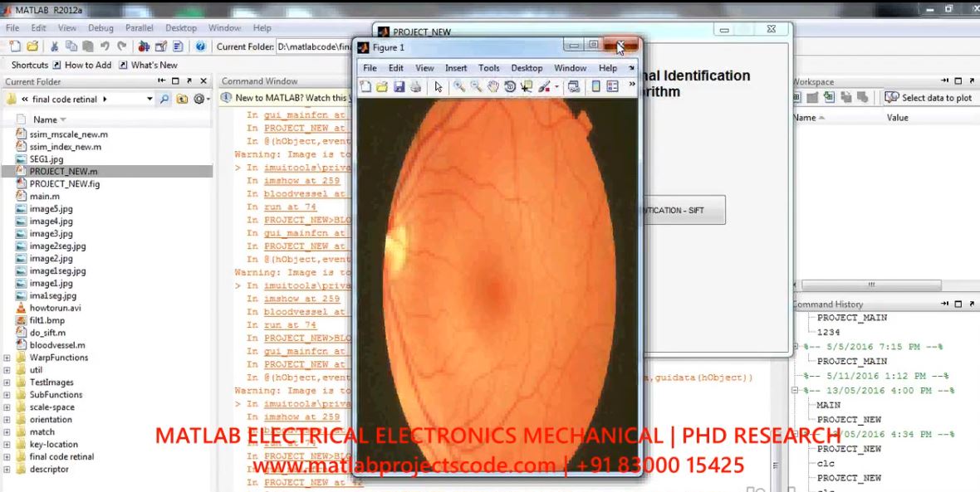Screen dimensions: 980x492
Task: Expand the SubFunctions folder
Action: coord(7,395)
